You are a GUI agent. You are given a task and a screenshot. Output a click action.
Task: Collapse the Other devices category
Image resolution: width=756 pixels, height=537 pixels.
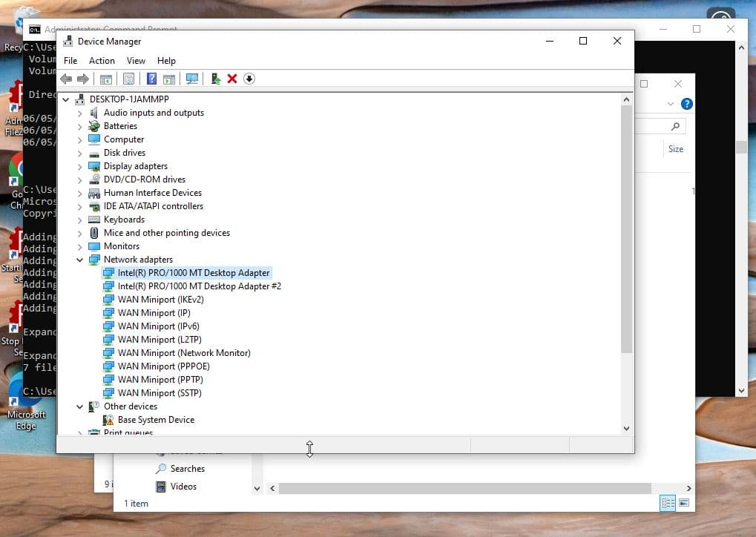coord(80,406)
